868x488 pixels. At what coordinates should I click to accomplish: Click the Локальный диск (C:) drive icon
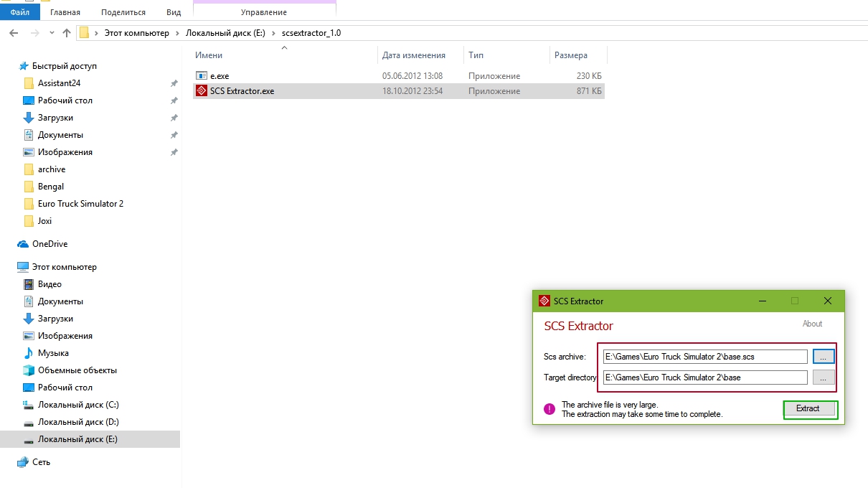click(x=29, y=405)
